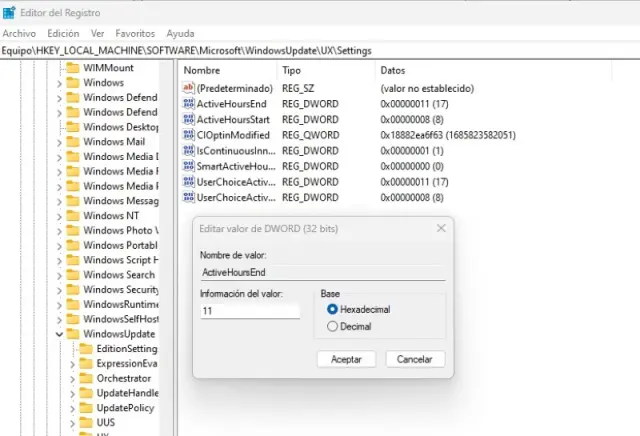Expand the Windows NT tree node
The width and height of the screenshot is (640, 436).
(x=59, y=216)
